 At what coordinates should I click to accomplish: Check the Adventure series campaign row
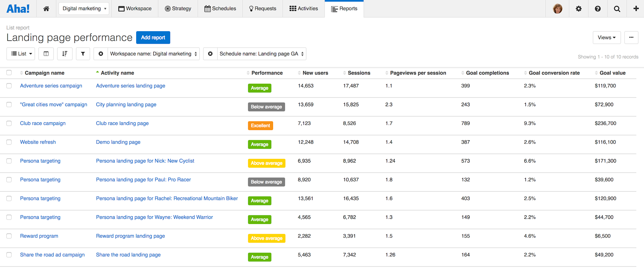coord(9,86)
